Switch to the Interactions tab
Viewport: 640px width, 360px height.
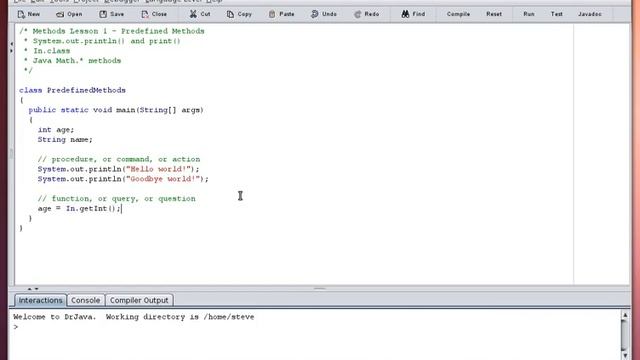click(40, 300)
